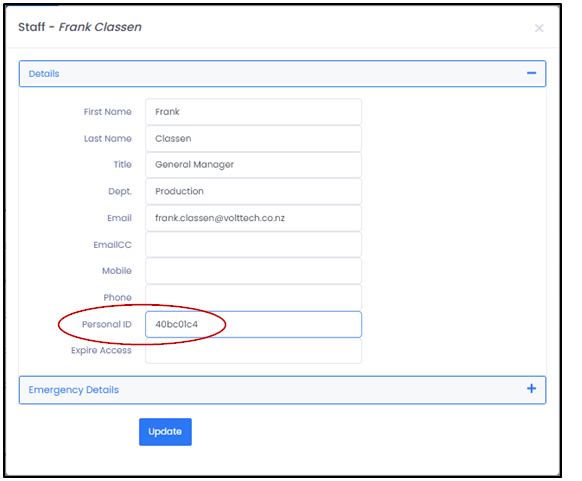This screenshot has height=481, width=582.
Task: Click the Email field with frank.classen address
Action: click(253, 218)
